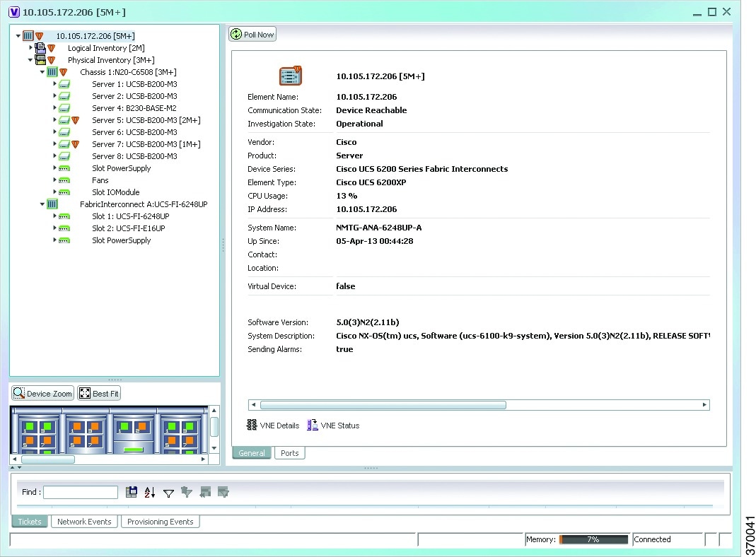
Task: Select Slot PowerSupply under FabricInterconnect A
Action: coord(121,240)
